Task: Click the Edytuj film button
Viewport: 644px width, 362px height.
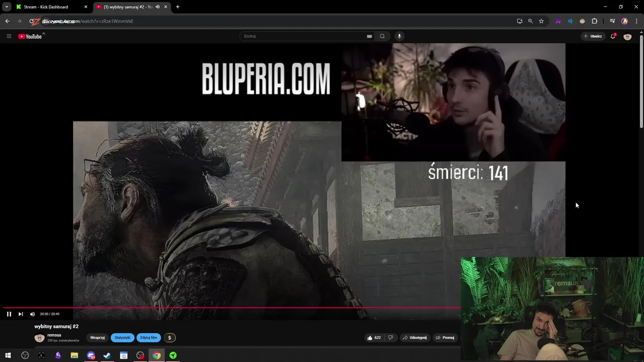Action: 149,338
